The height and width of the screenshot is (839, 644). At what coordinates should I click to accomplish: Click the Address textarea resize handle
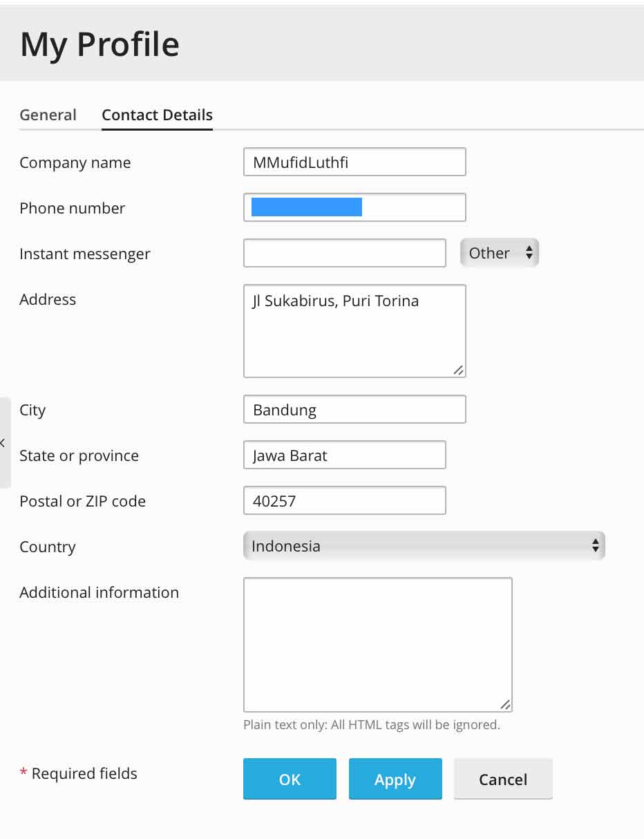point(458,372)
